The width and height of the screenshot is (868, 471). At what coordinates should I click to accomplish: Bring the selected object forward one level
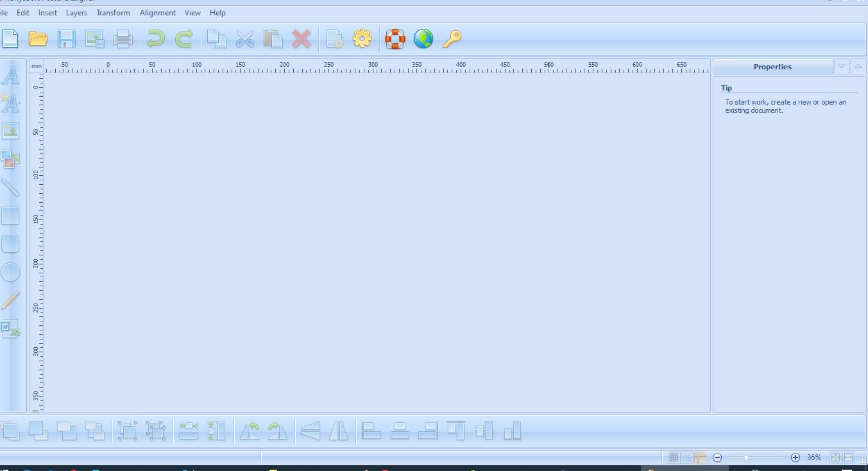38,431
